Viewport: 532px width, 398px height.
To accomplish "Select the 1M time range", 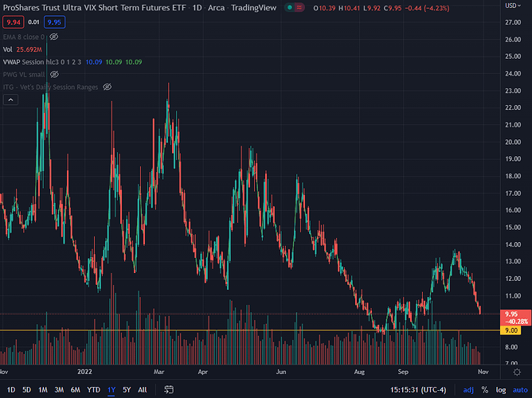I will 43,390.
